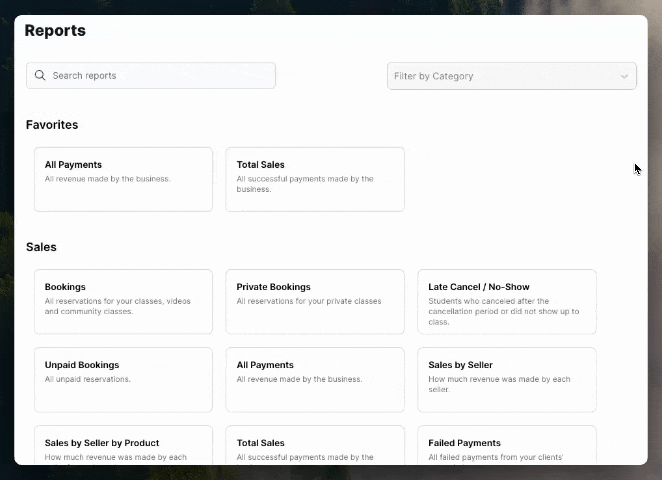The height and width of the screenshot is (480, 662).
Task: Click the magnifier icon in search box
Action: tap(40, 76)
